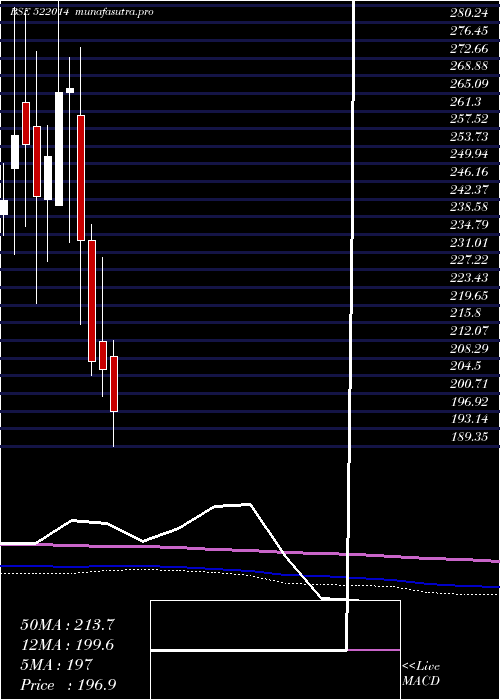
Task: Select the 265.09 axis value
Action: pos(469,84)
